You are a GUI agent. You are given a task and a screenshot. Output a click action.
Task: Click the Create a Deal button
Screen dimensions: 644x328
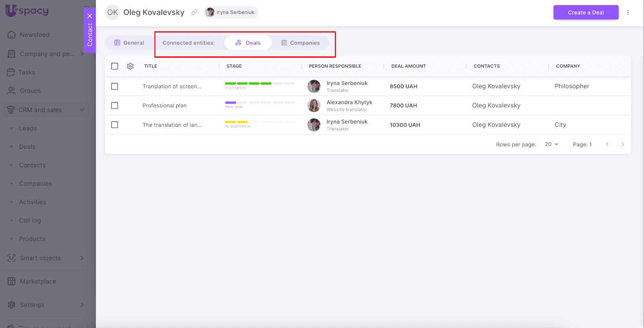586,12
